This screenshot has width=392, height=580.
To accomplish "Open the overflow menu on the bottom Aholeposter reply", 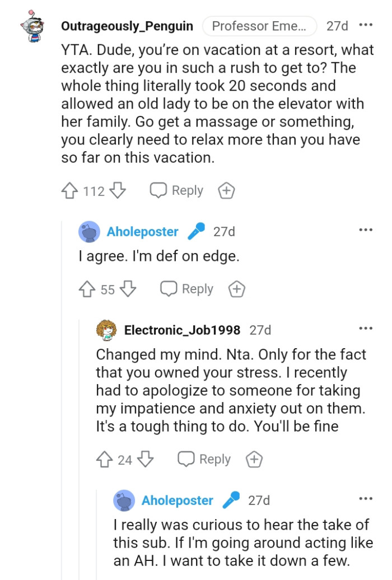I will (x=366, y=498).
